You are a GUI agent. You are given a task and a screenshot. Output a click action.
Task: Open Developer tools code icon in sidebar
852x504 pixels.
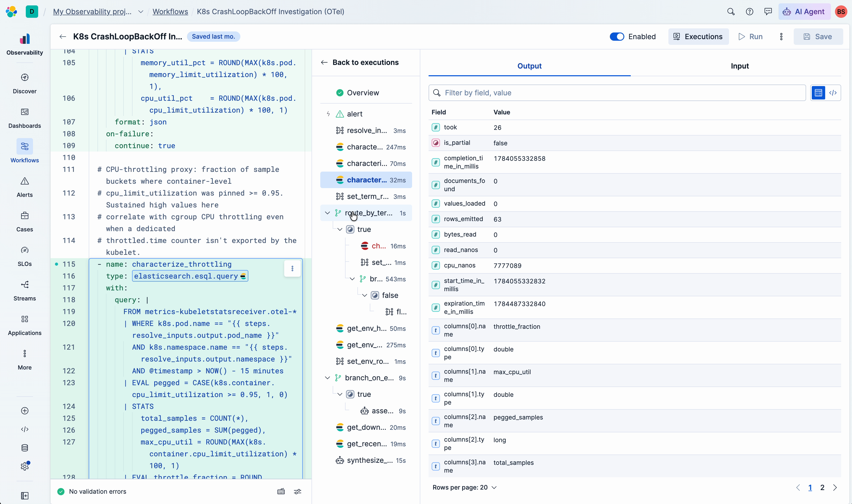click(24, 429)
